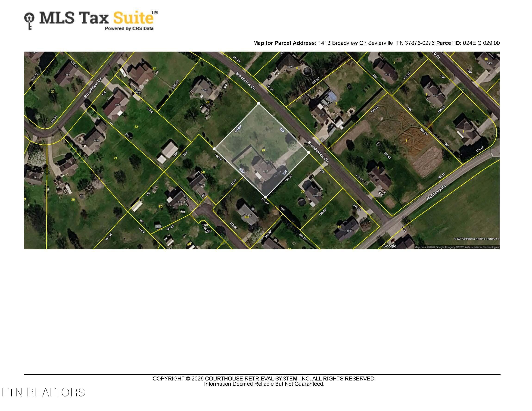Open the 'Map data ©2026 Google Imagery' attribution

[x=457, y=247]
